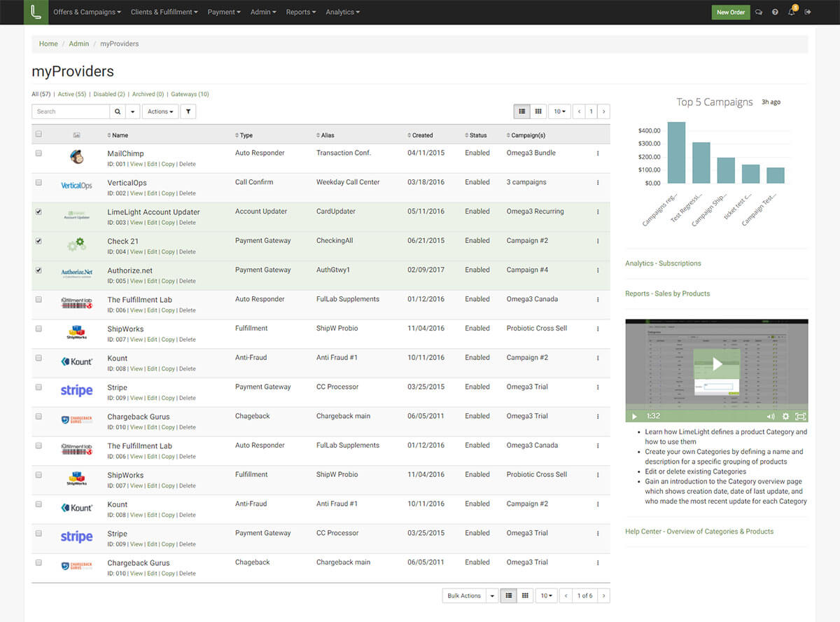Open the Reports menu

(301, 12)
